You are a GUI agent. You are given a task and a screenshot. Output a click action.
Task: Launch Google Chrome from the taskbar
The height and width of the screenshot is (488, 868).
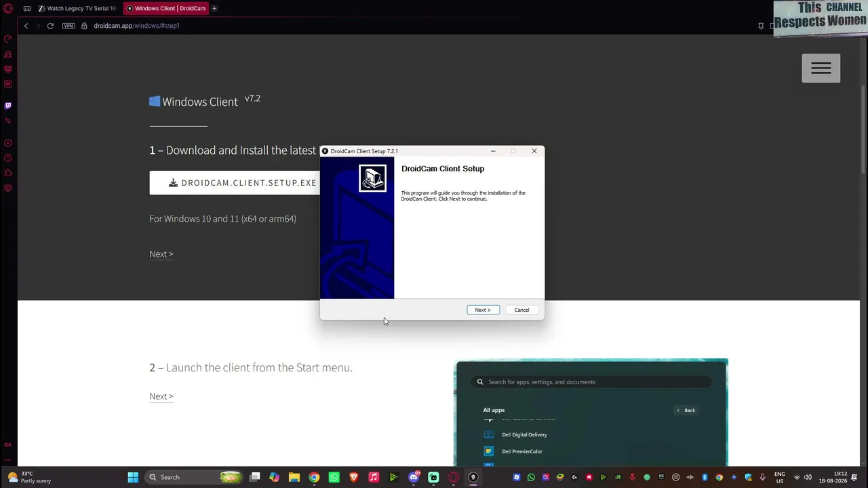(314, 477)
